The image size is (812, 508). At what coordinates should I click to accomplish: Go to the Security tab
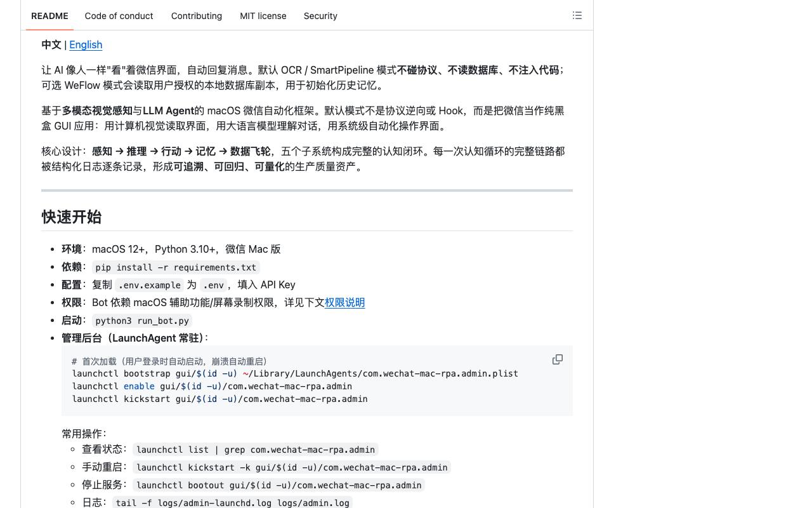point(320,16)
